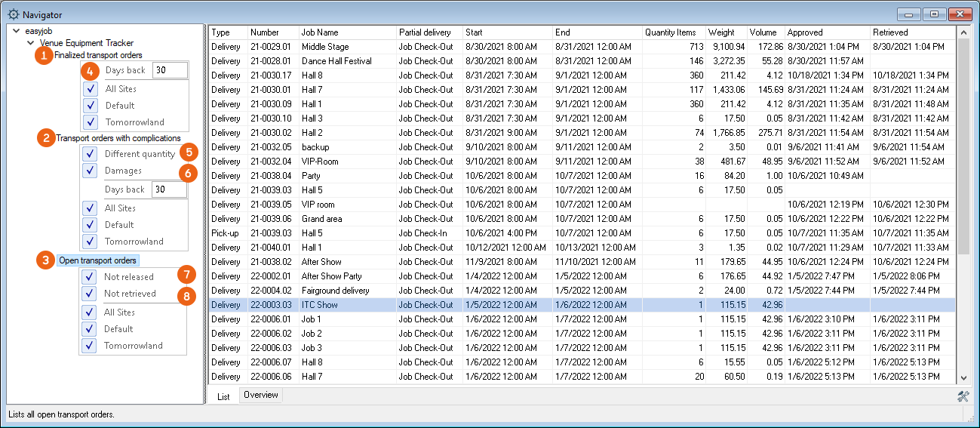980x428 pixels.
Task: Switch to the Overview tab
Action: pyautogui.click(x=261, y=396)
